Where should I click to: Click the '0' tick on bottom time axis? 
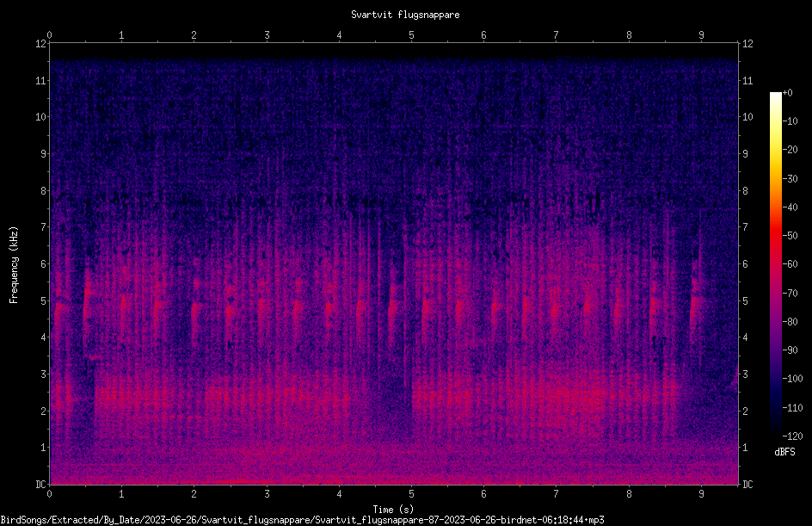49,494
